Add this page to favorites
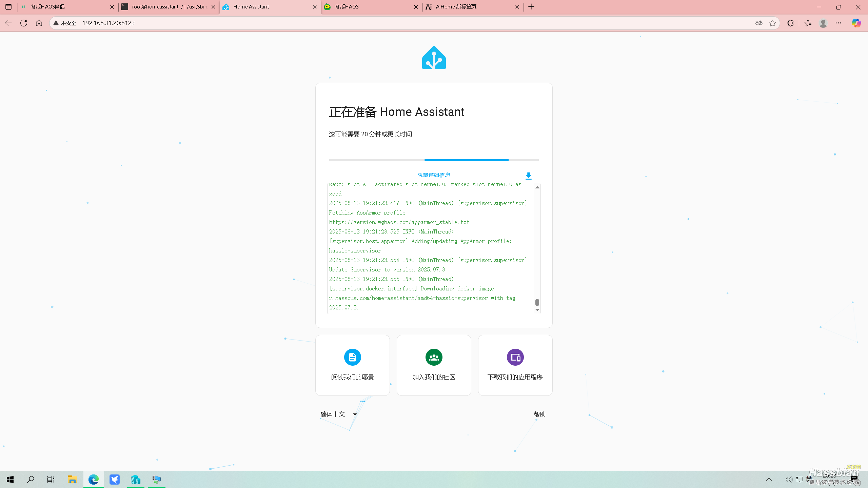 tap(772, 23)
